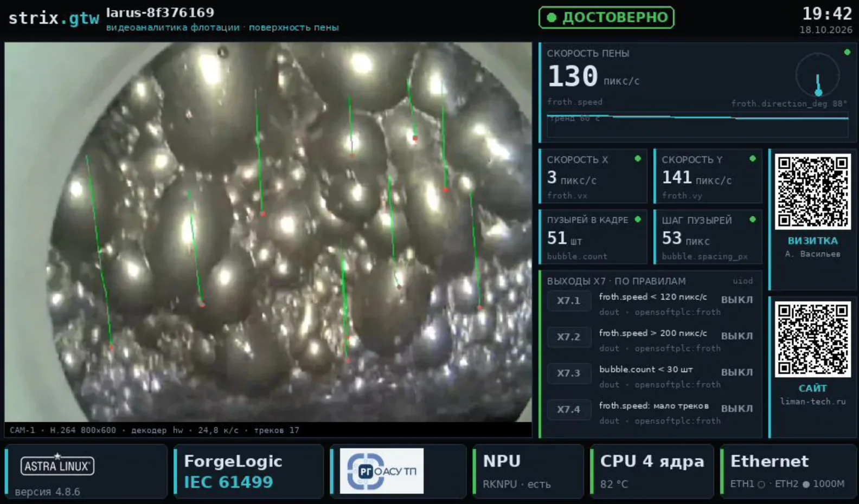Click the green status dot in СКОРОСТЬ ПЕНЫ card
Viewport: 859px width, 504px height.
tap(847, 53)
